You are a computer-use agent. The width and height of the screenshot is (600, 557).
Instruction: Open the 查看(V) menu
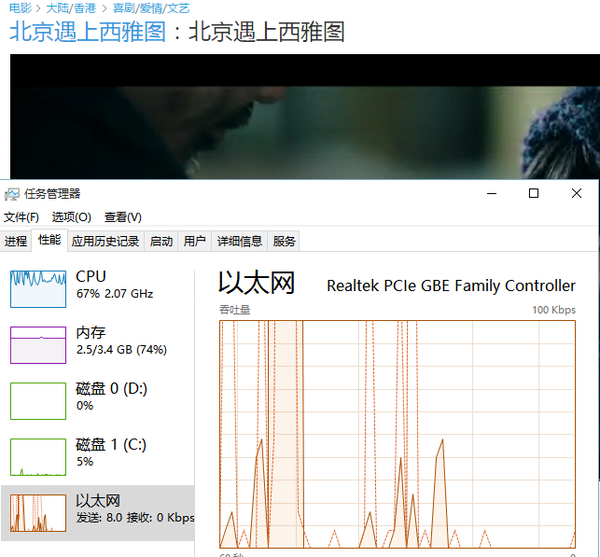(x=122, y=217)
